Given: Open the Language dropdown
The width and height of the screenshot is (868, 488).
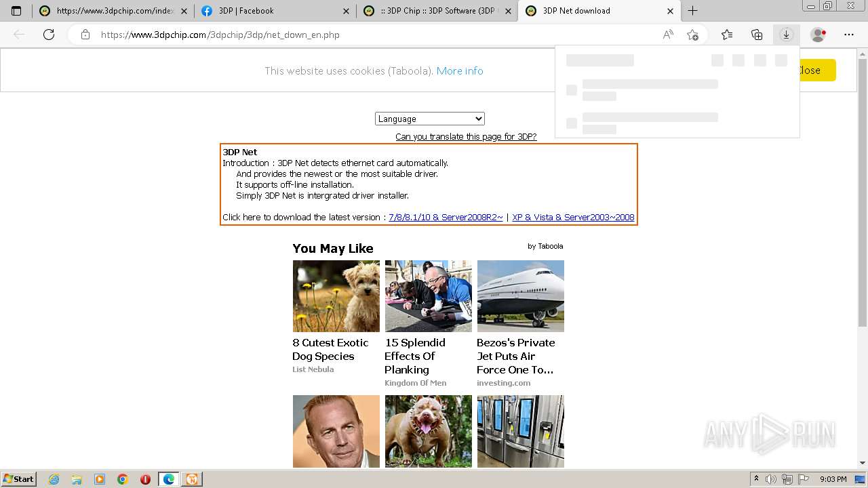Looking at the screenshot, I should (430, 119).
